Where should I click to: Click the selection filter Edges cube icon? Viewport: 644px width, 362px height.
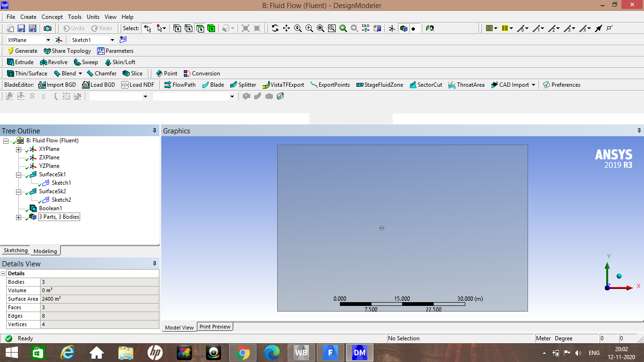189,28
